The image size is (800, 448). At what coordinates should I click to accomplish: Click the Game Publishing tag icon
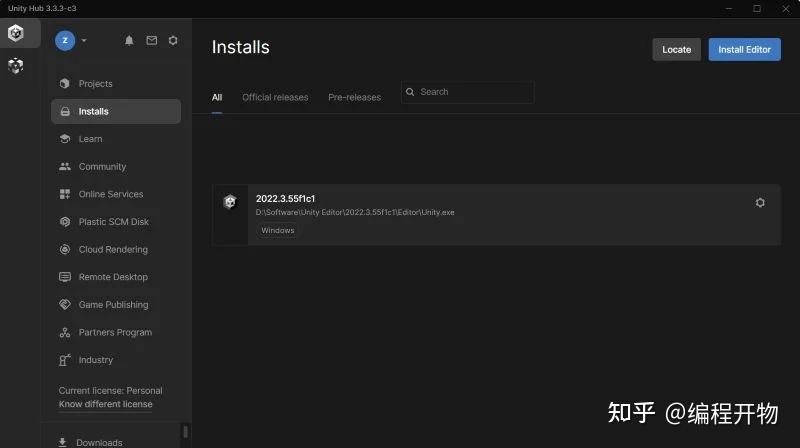pyautogui.click(x=65, y=305)
